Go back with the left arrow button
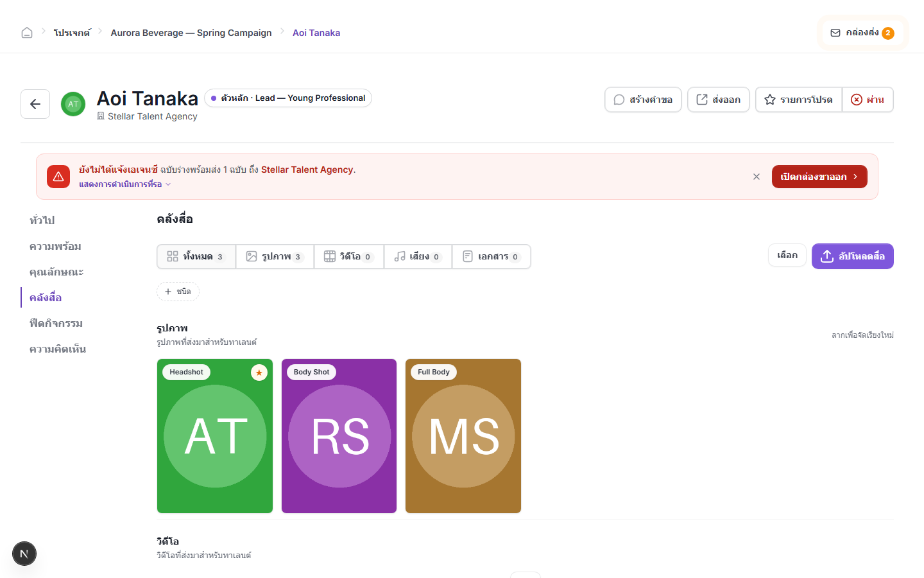Screen dimensions: 924x578 coord(35,104)
